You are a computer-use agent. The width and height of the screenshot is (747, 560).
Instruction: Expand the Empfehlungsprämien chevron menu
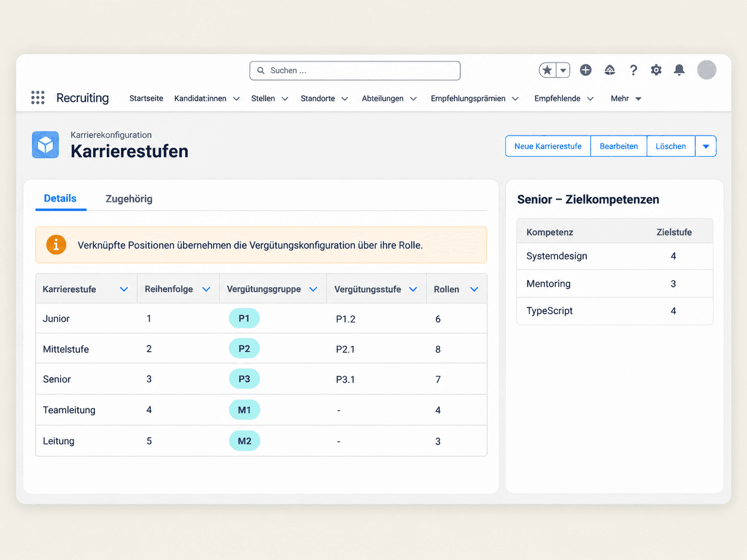pyautogui.click(x=515, y=99)
